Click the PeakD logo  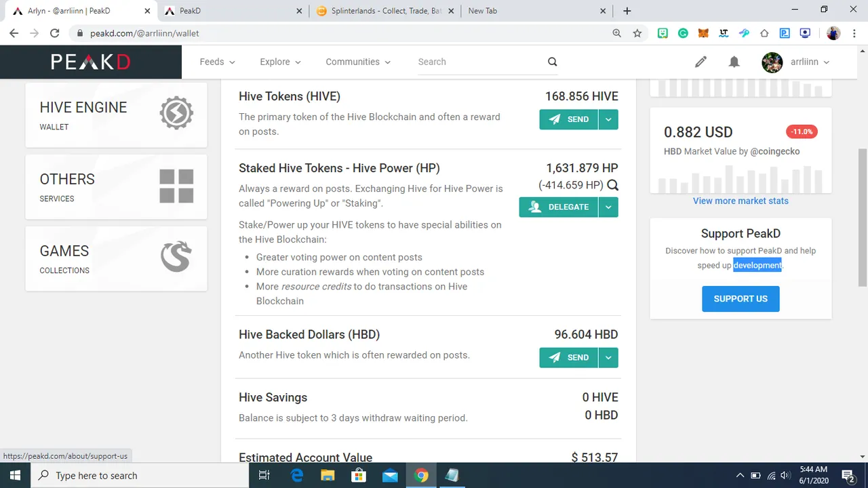[x=90, y=62]
